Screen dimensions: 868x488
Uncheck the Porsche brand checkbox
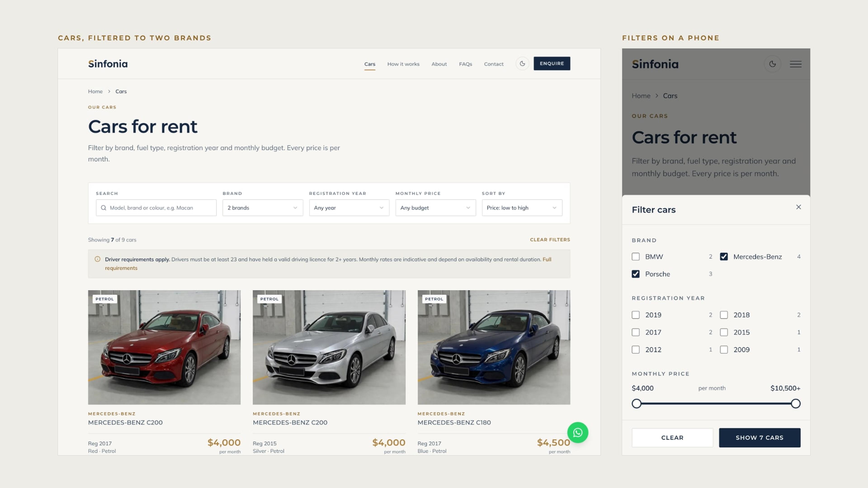(x=635, y=274)
